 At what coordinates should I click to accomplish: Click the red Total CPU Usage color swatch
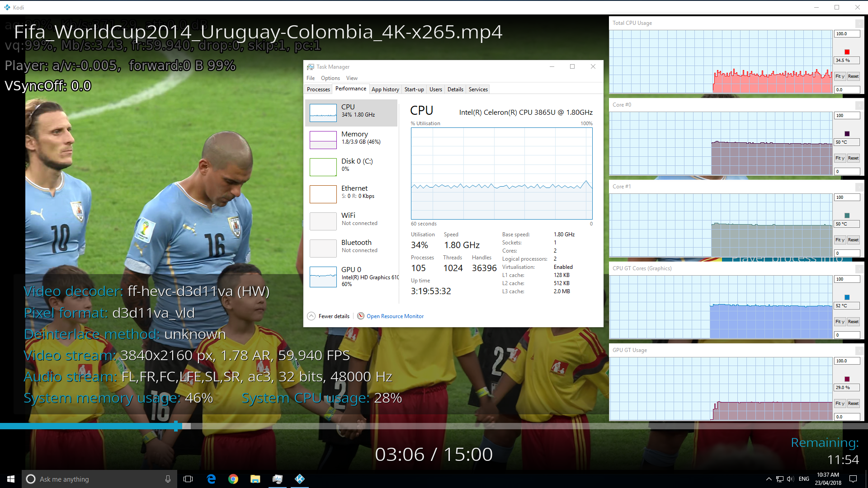click(847, 52)
